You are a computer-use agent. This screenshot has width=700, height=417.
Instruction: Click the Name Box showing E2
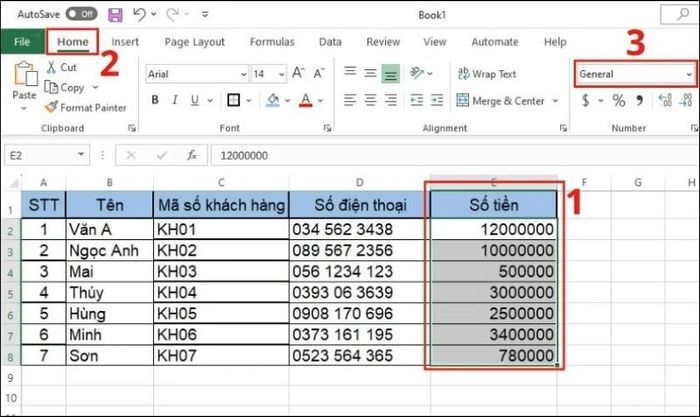click(47, 155)
